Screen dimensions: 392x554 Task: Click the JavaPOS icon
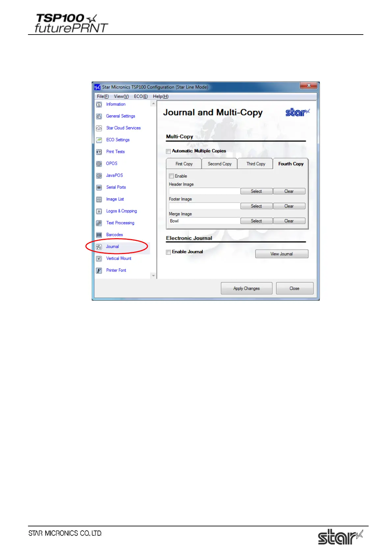(x=99, y=176)
